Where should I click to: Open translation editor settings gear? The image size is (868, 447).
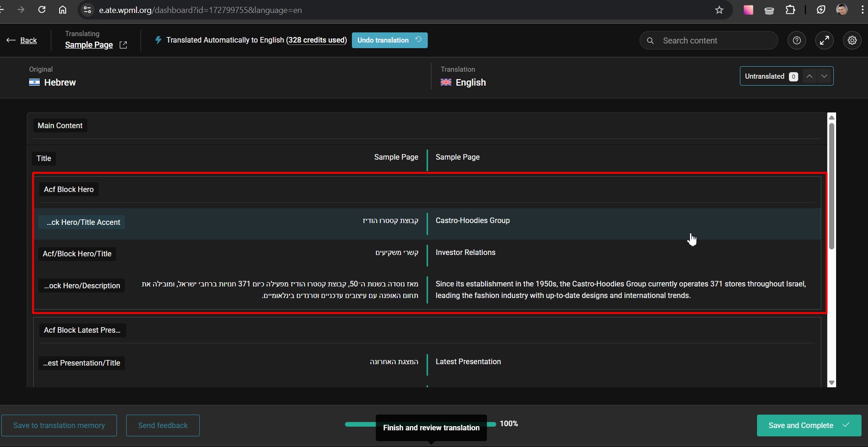click(x=852, y=41)
